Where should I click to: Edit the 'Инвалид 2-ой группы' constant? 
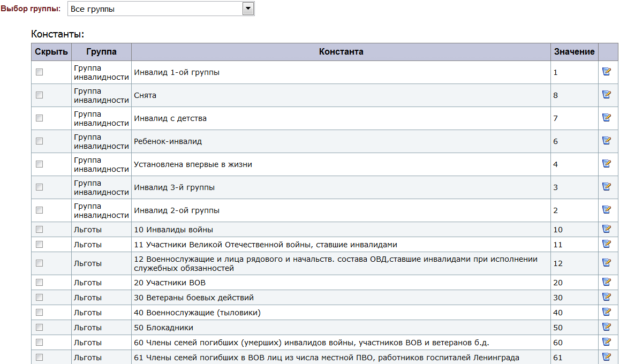tap(607, 210)
